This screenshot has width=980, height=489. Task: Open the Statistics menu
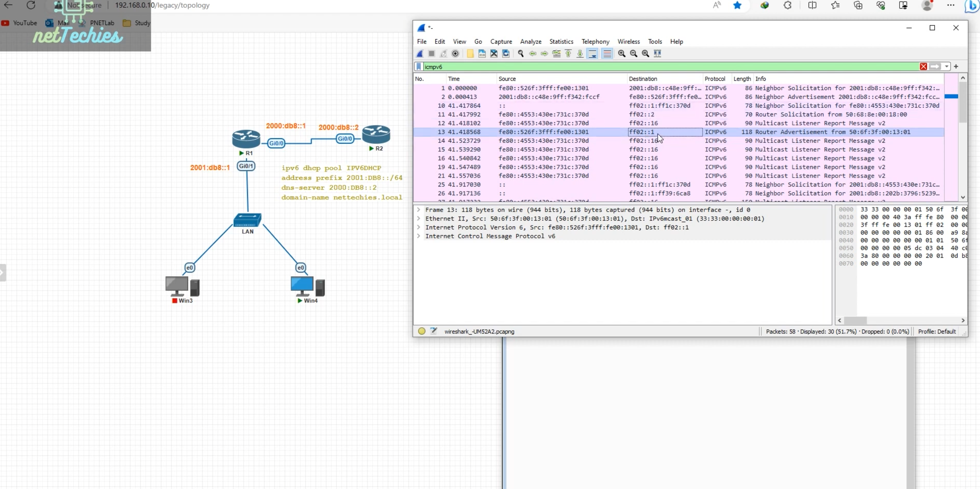pyautogui.click(x=561, y=41)
